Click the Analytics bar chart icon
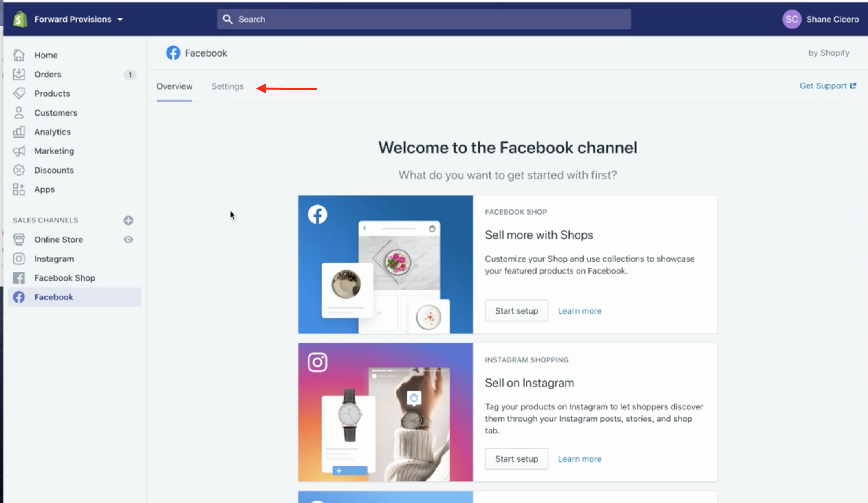This screenshot has width=868, height=503. 19,132
